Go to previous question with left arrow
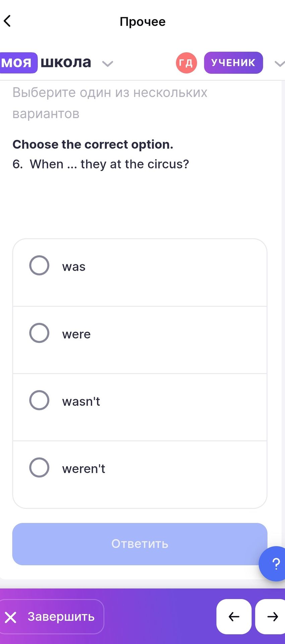Screen dimensions: 285x644 point(234,616)
